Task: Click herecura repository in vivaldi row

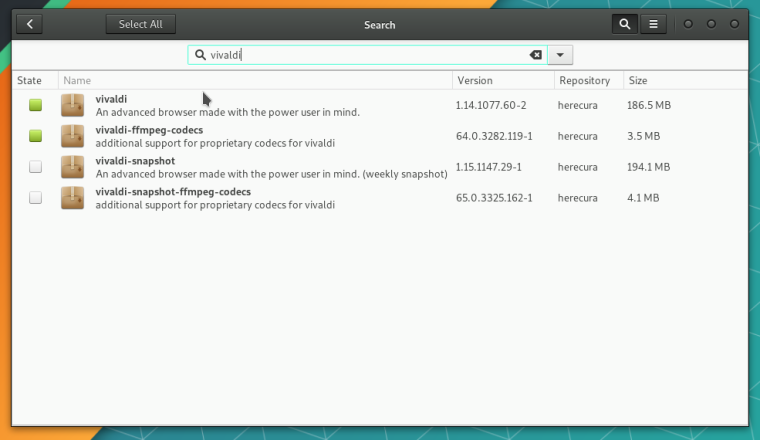Action: pos(577,106)
